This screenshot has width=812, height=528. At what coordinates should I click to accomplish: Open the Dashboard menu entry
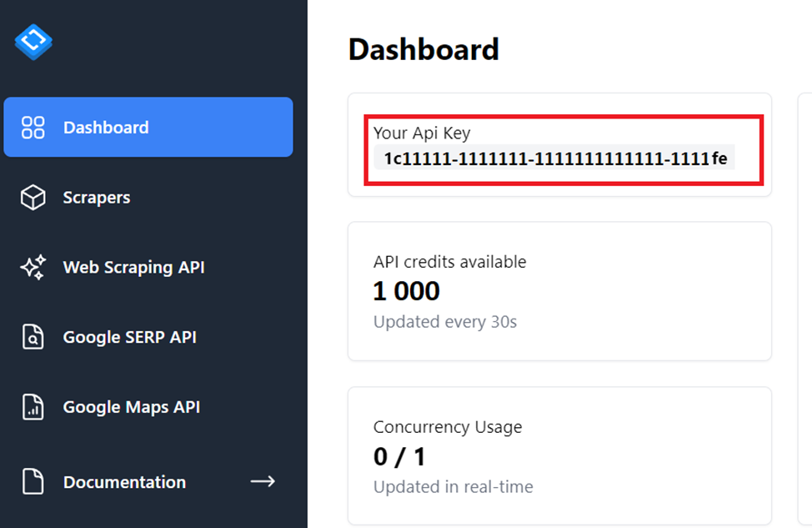click(x=106, y=127)
